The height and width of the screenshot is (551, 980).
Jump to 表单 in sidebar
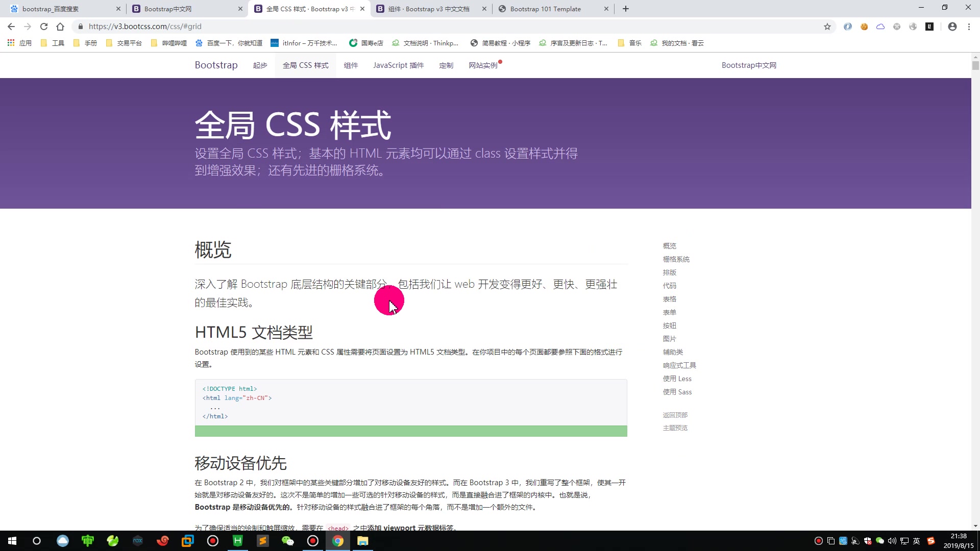click(x=669, y=312)
